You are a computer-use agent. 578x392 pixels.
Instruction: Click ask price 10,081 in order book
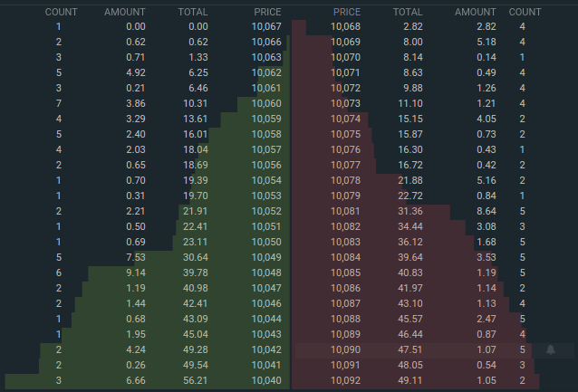[346, 211]
